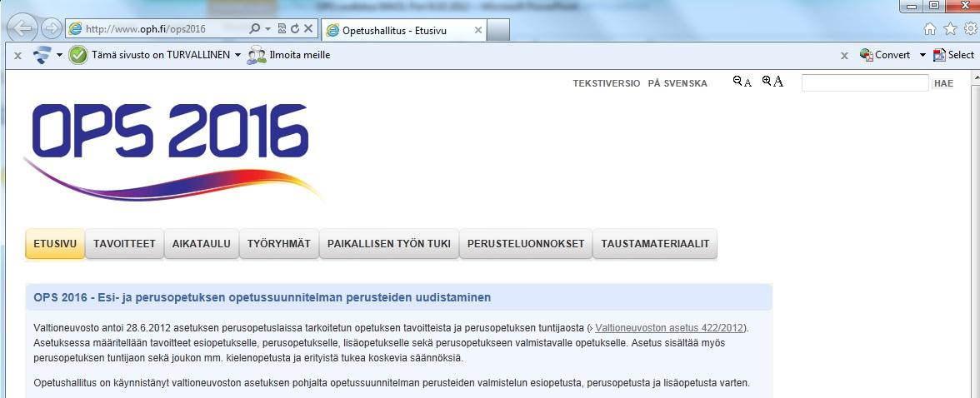The image size is (980, 398).
Task: Close the Opetushallitus - Etusivu tab
Action: [x=478, y=30]
